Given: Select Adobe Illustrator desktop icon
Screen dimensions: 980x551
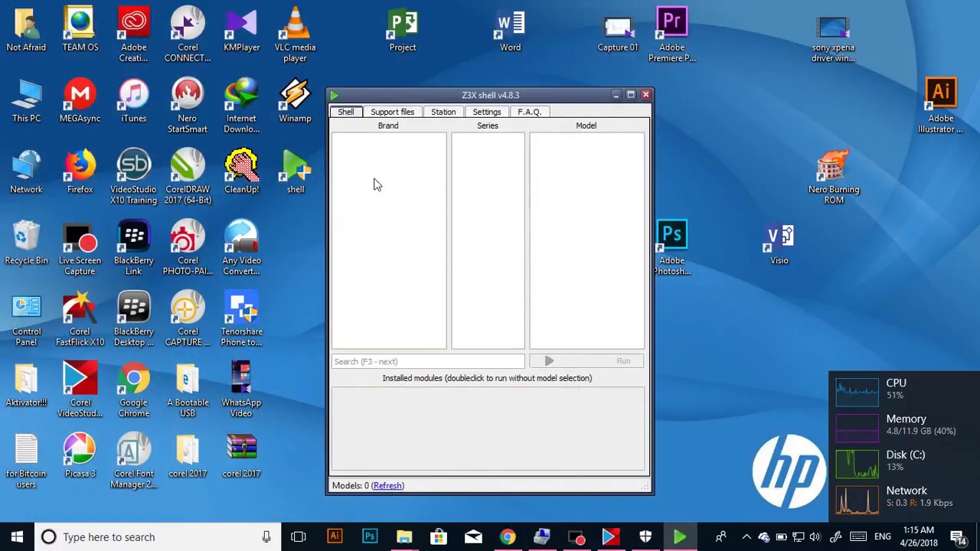Looking at the screenshot, I should point(940,106).
